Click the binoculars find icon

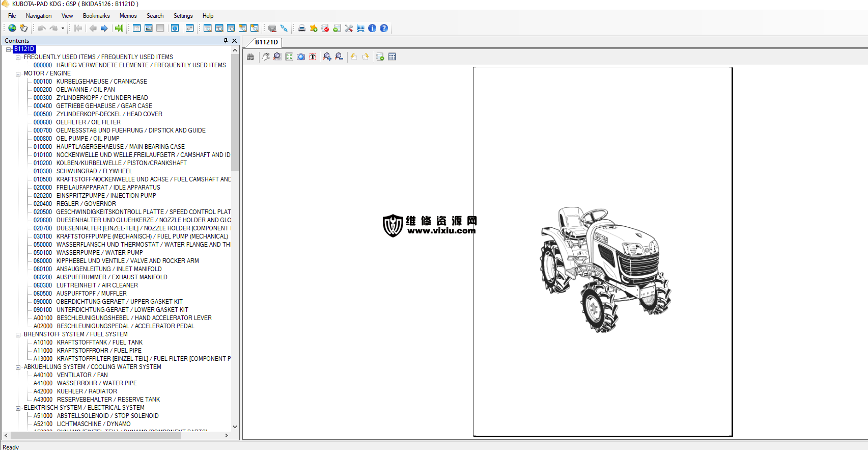250,57
